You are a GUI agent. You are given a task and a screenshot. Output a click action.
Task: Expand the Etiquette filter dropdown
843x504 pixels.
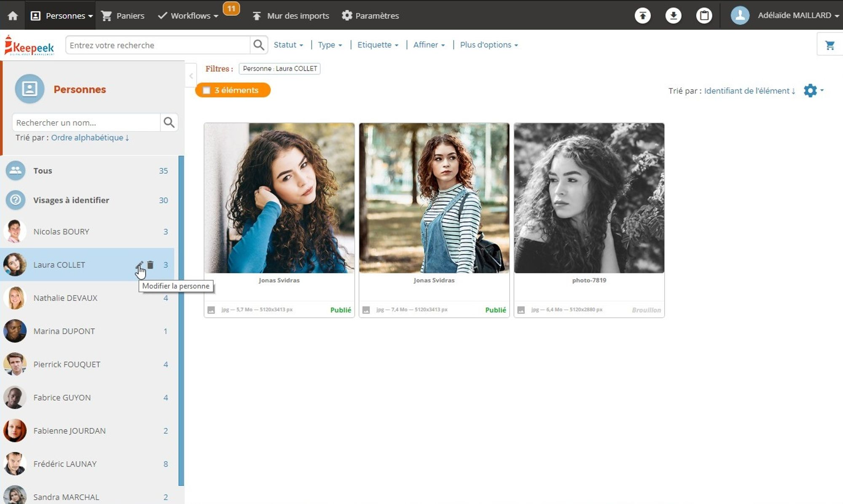378,45
